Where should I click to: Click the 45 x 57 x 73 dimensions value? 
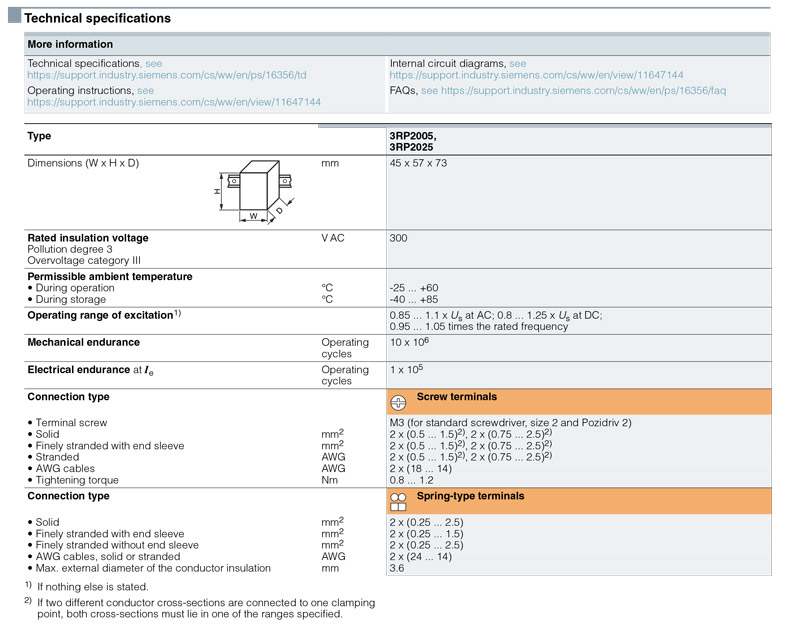tap(418, 163)
